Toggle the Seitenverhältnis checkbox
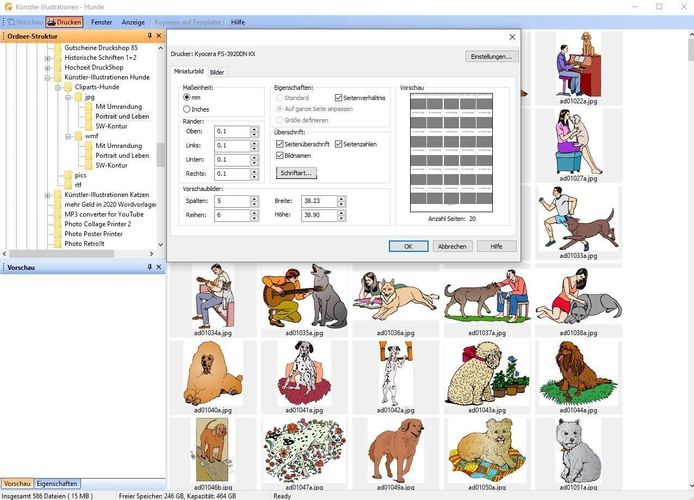The image size is (694, 500). point(338,98)
